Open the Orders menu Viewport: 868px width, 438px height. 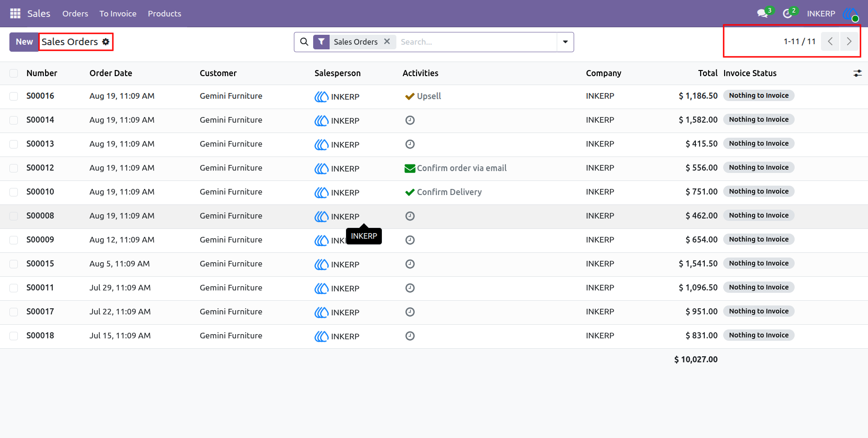(75, 14)
